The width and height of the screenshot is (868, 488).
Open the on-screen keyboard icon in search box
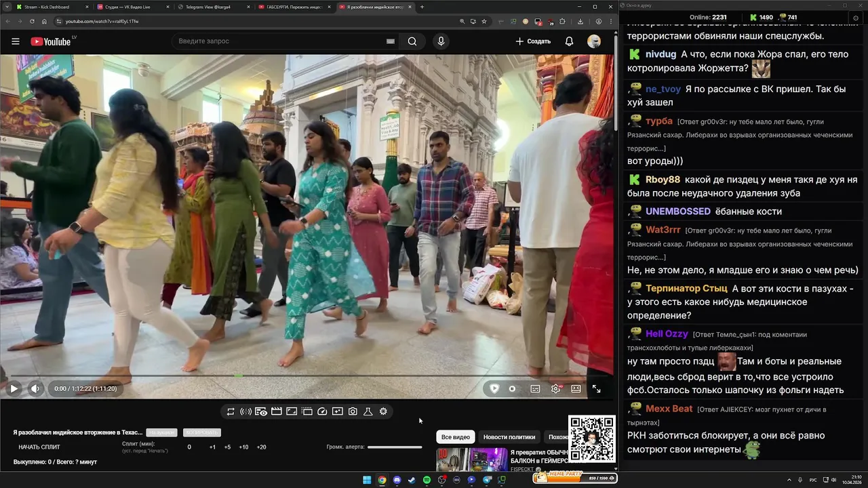click(390, 41)
